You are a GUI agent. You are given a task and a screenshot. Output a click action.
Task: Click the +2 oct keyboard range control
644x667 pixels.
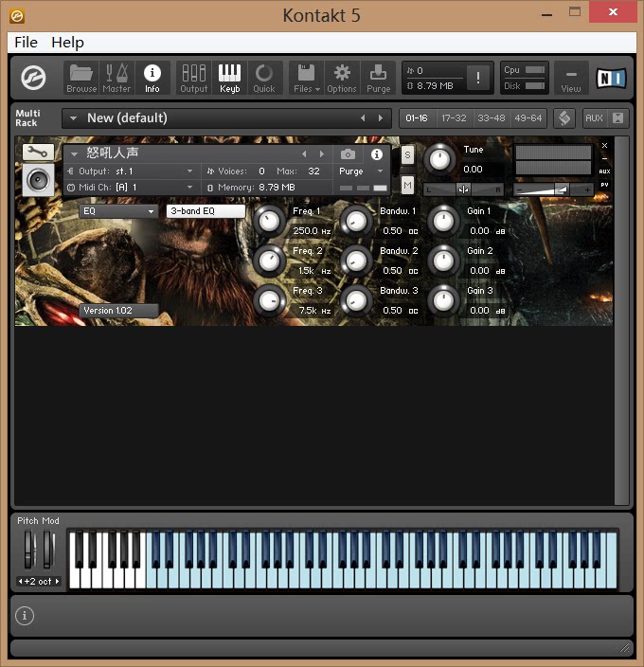click(39, 581)
